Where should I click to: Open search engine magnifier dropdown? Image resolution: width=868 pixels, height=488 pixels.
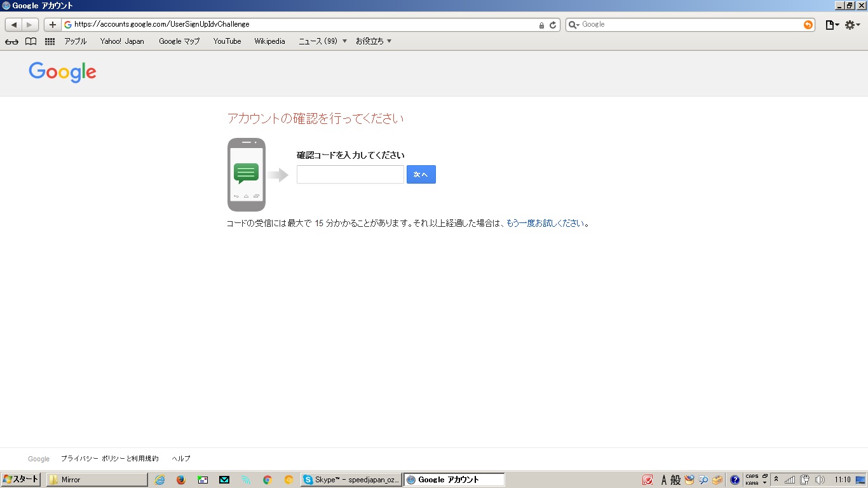(x=574, y=25)
